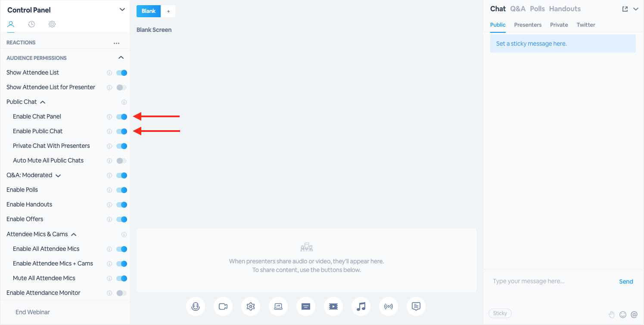Open the screen share icon

click(278, 306)
